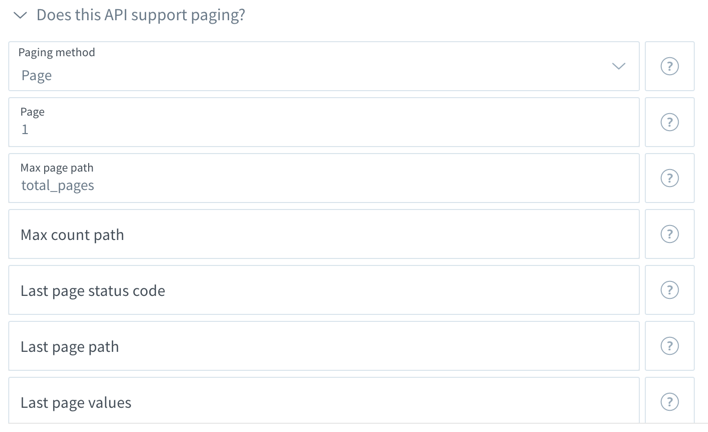Show help for Last page path
The width and height of the screenshot is (708, 432).
tap(669, 346)
